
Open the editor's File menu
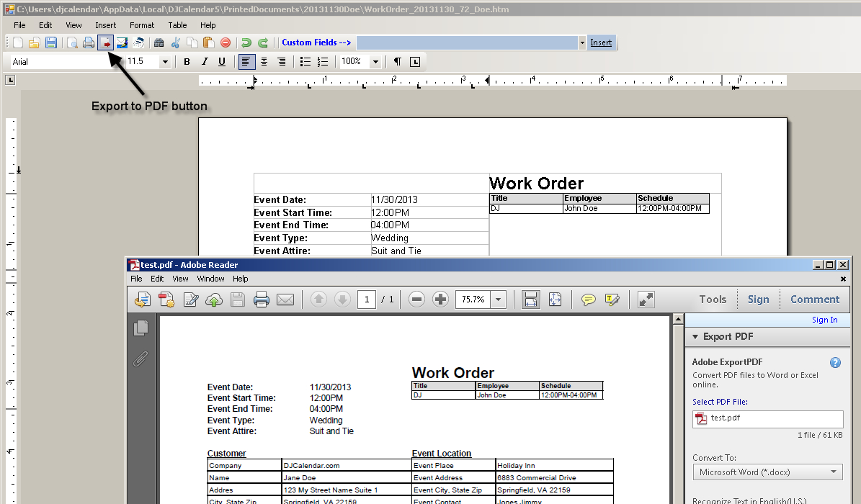(19, 25)
